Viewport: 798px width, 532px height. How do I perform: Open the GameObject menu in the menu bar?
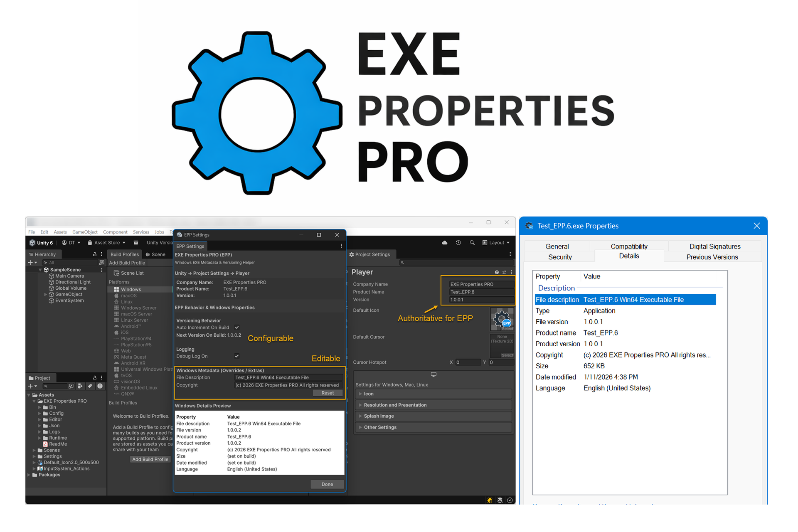point(85,232)
